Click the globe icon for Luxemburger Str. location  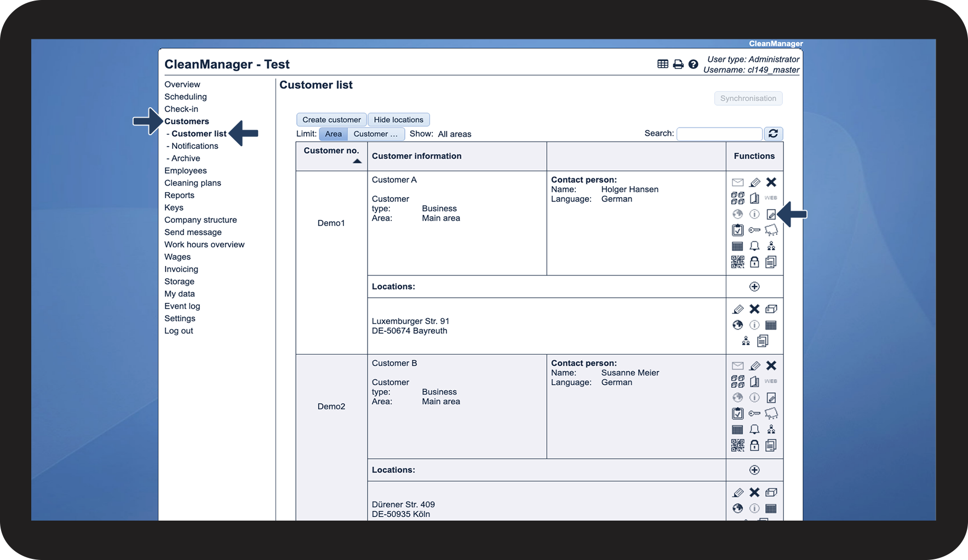coord(738,325)
